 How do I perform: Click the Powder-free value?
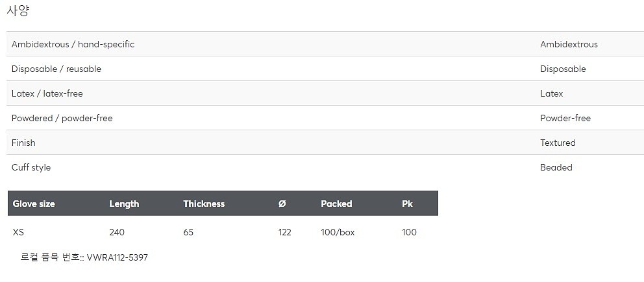tap(565, 118)
